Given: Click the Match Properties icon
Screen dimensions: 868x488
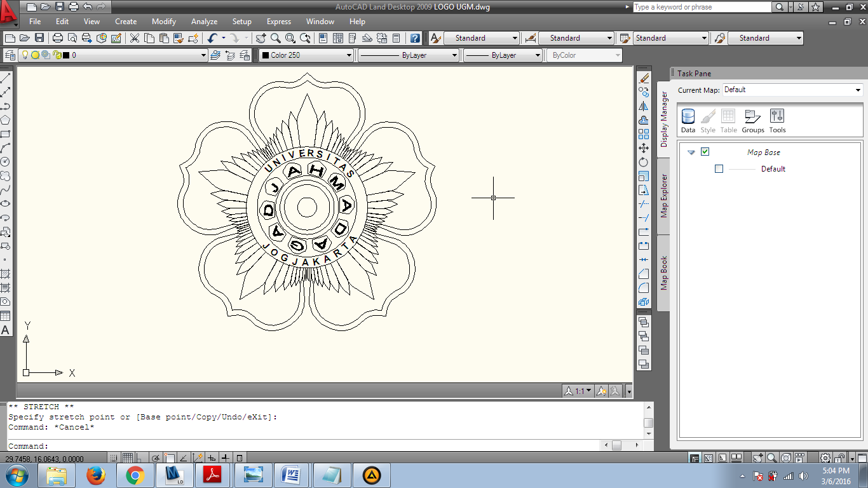Looking at the screenshot, I should point(179,38).
